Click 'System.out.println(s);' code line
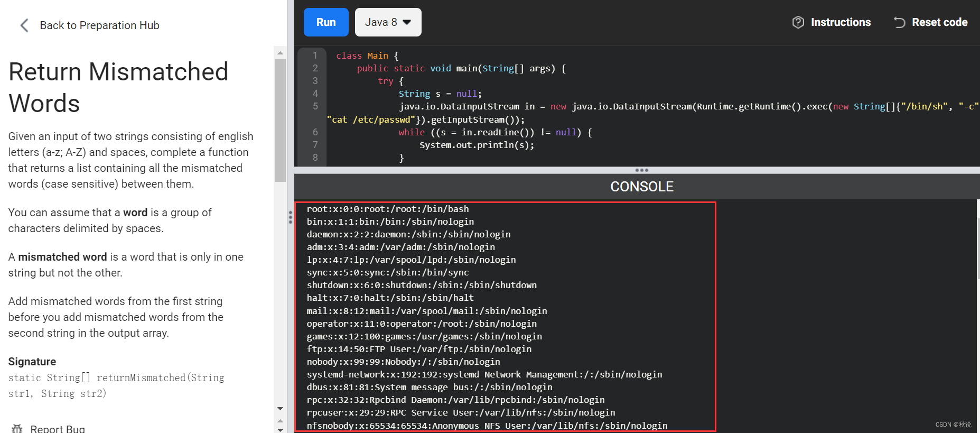 click(x=477, y=145)
